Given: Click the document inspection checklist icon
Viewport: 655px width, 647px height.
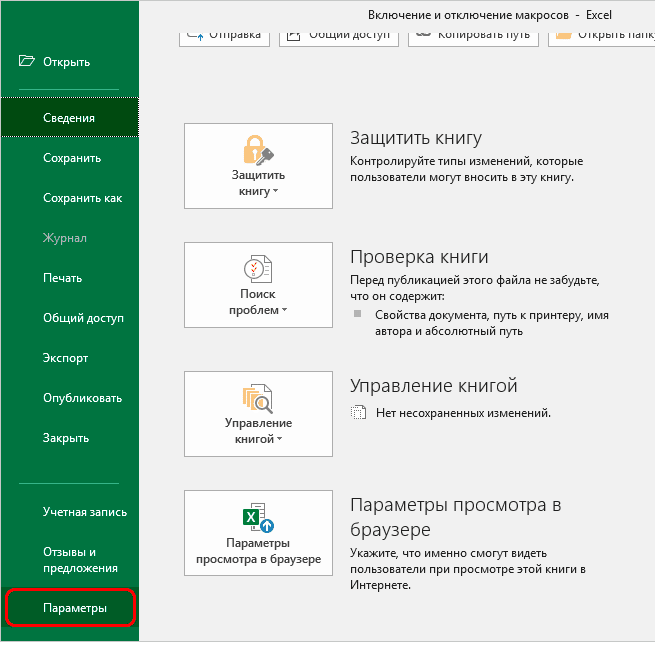Looking at the screenshot, I should [x=258, y=268].
